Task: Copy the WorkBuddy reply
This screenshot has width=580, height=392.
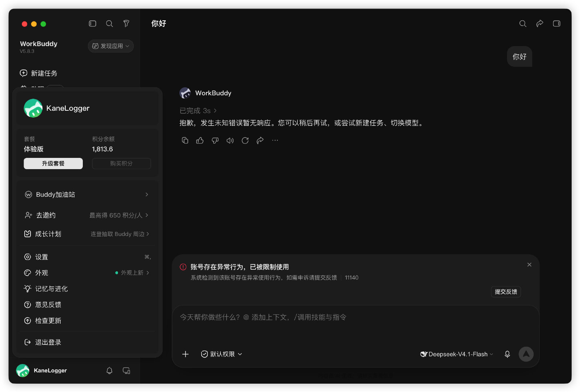Action: [185, 140]
